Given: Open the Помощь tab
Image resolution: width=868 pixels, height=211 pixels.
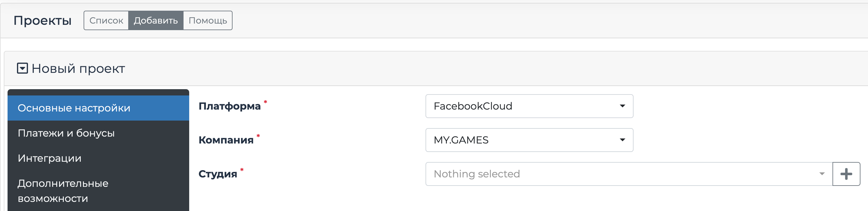Looking at the screenshot, I should pyautogui.click(x=207, y=20).
